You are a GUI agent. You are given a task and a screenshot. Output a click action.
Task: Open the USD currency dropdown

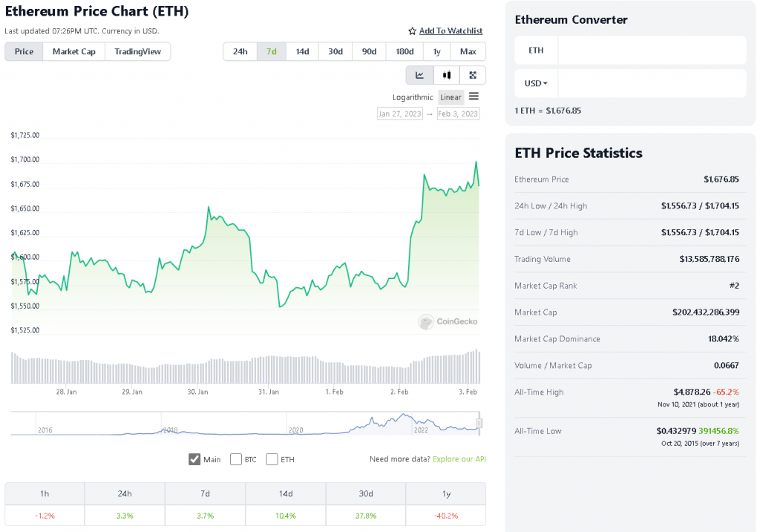tap(536, 83)
